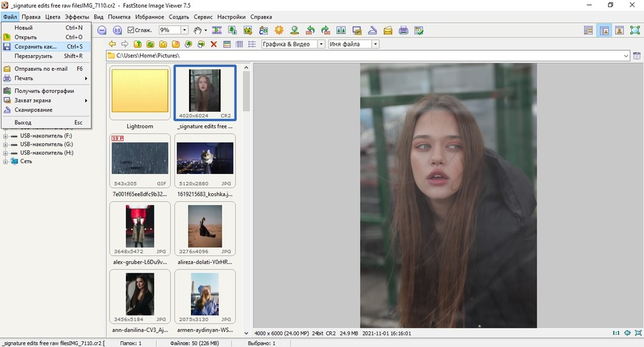Expand USB-накопитель (H:) tree node
Viewport: 644px width, 347px height.
pos(5,153)
